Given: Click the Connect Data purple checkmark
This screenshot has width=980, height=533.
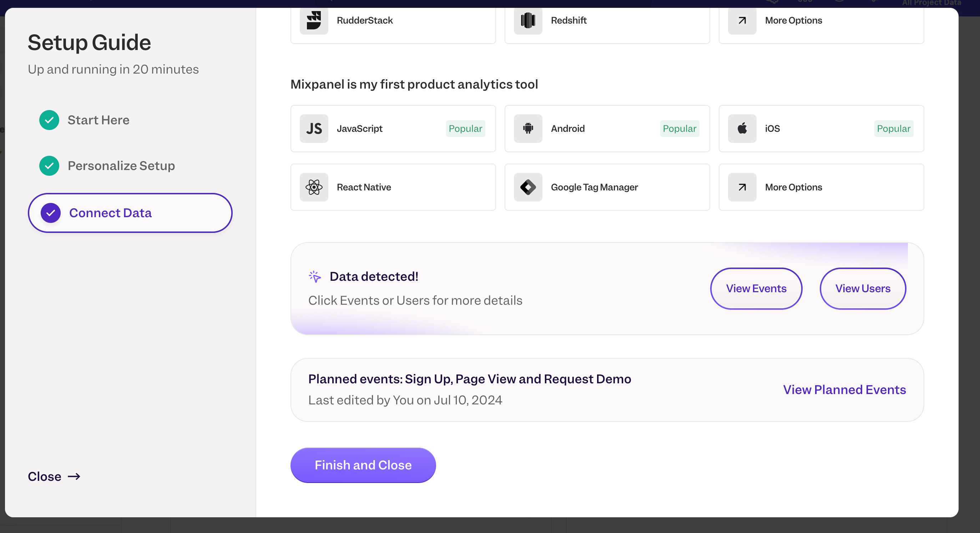Looking at the screenshot, I should (51, 213).
